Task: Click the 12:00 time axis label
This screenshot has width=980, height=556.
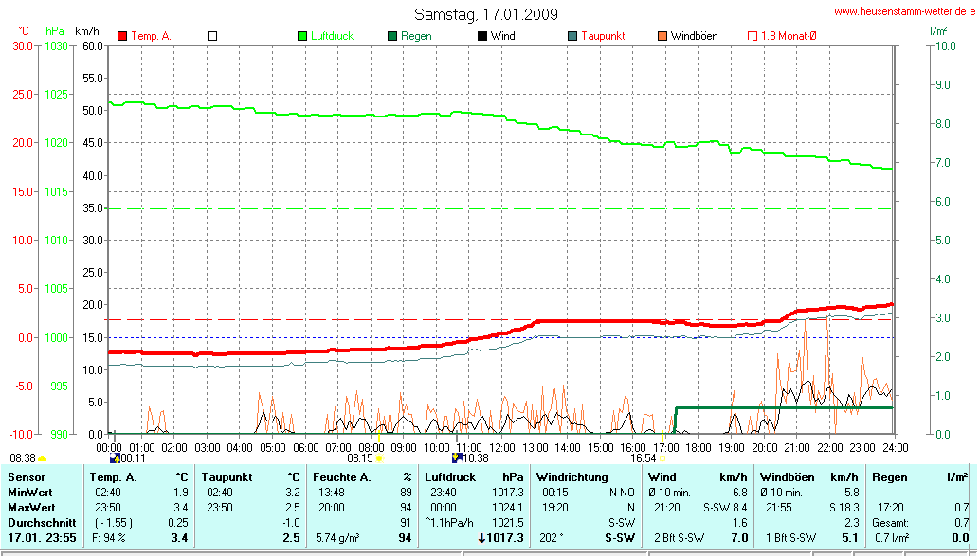Action: pos(501,447)
